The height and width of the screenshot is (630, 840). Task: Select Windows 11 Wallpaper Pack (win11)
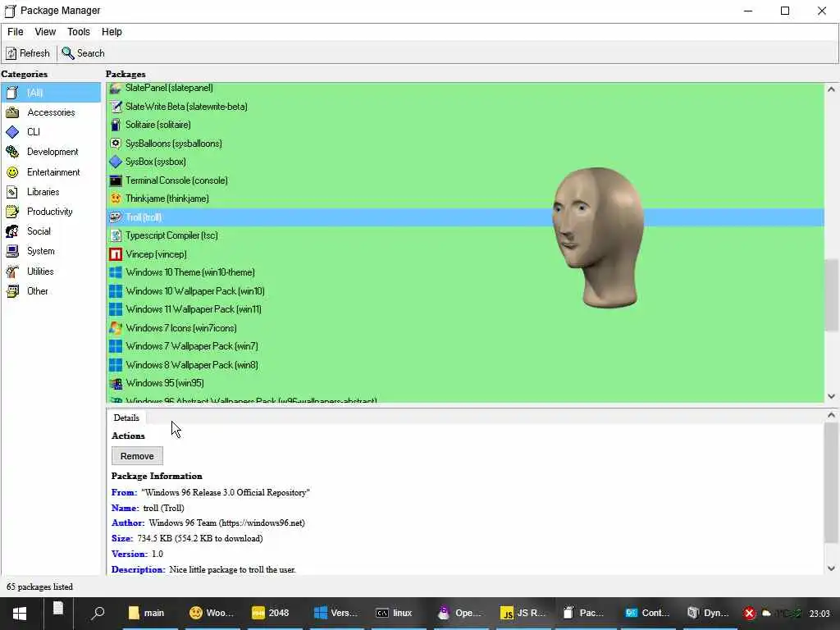(x=465, y=309)
